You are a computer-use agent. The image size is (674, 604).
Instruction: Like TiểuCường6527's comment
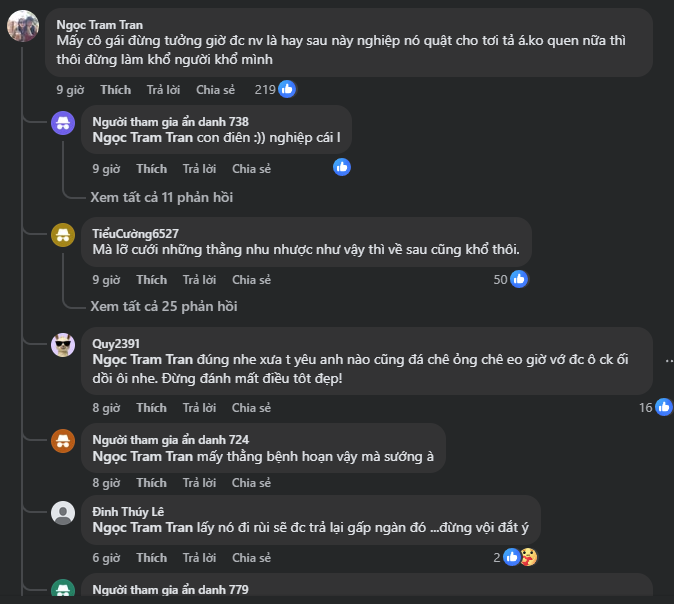point(151,280)
